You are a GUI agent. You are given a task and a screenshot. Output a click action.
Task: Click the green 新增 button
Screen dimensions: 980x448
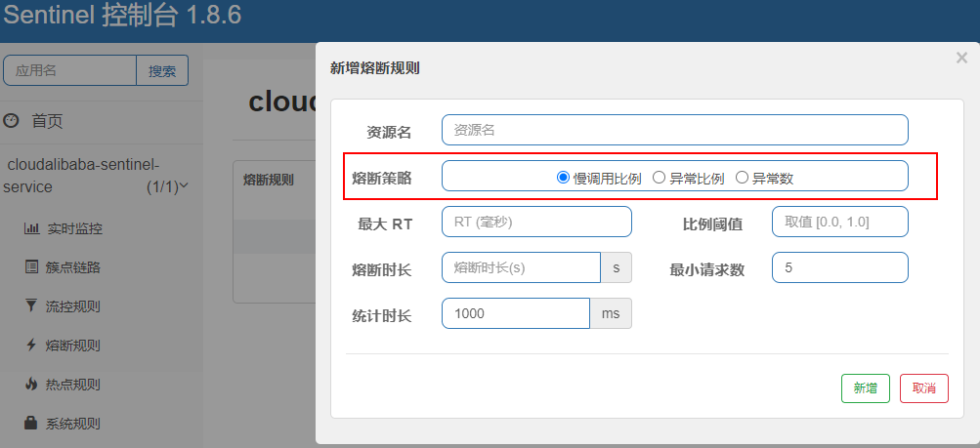tap(865, 388)
